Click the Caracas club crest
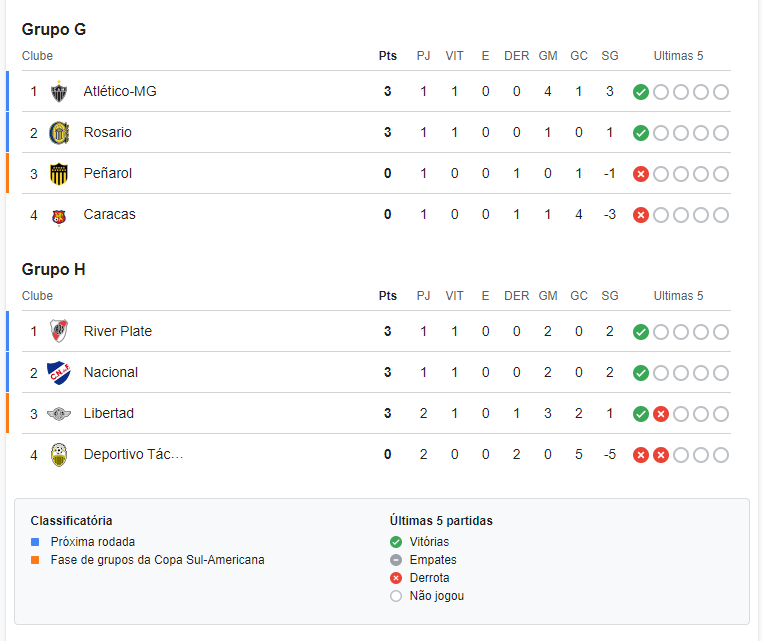This screenshot has height=641, width=762. coord(59,217)
